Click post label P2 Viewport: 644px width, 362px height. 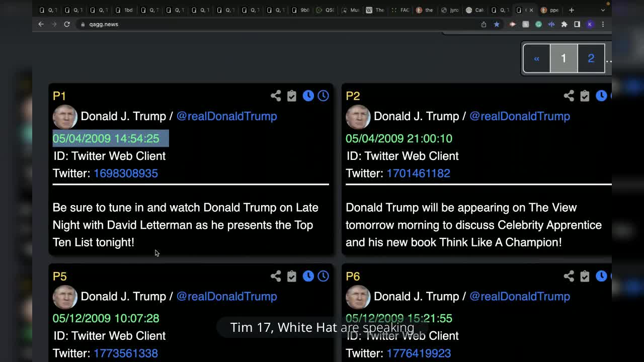pos(353,96)
